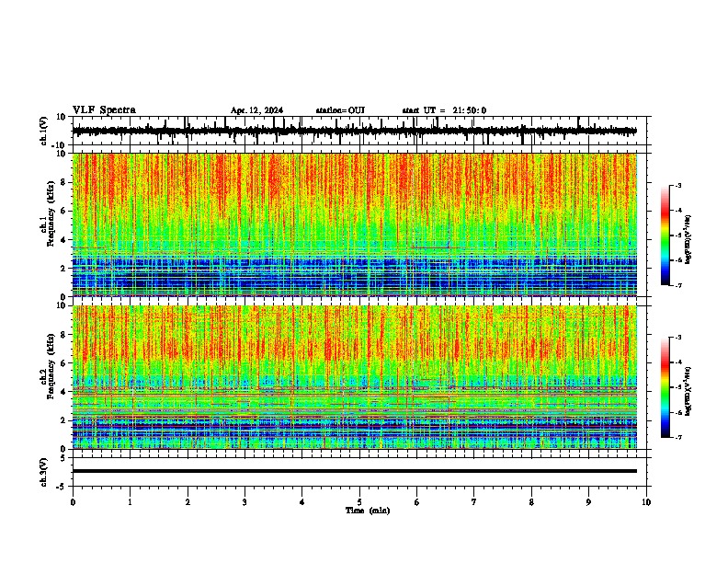Click the 'Time (min)' axis label

tap(368, 511)
